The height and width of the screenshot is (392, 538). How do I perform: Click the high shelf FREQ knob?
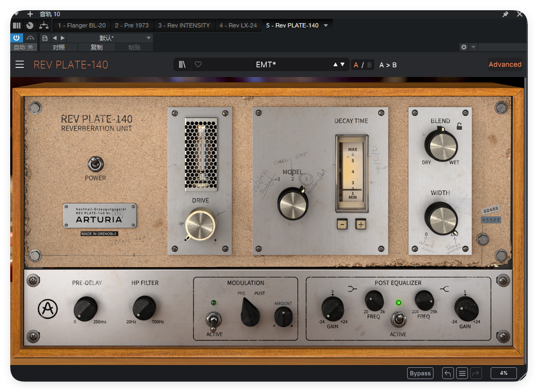pos(424,300)
